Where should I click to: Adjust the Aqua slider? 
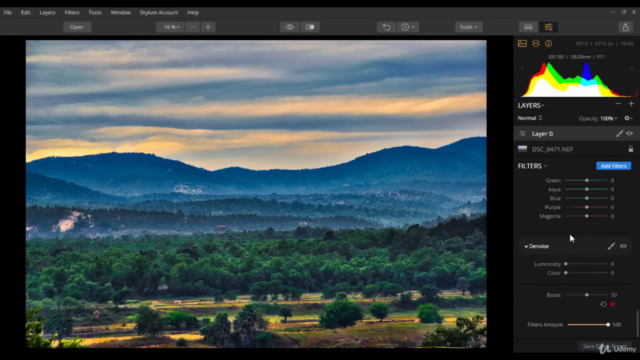pyautogui.click(x=587, y=189)
